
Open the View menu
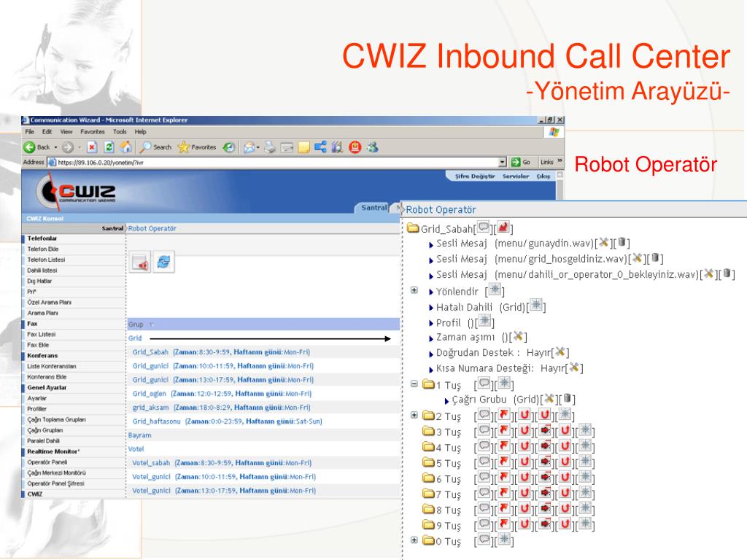(x=66, y=132)
